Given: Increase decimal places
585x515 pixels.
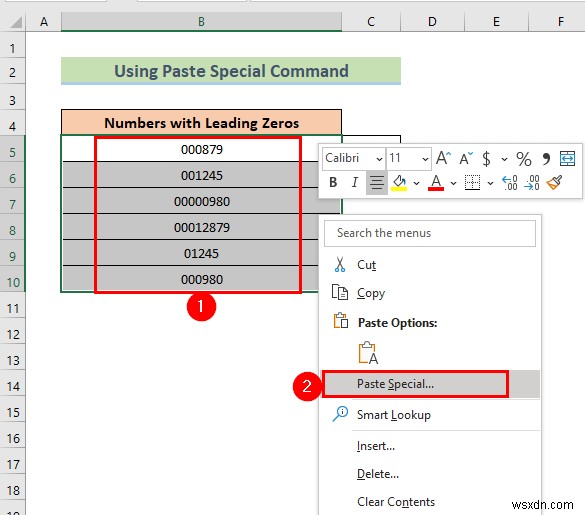Looking at the screenshot, I should click(510, 182).
